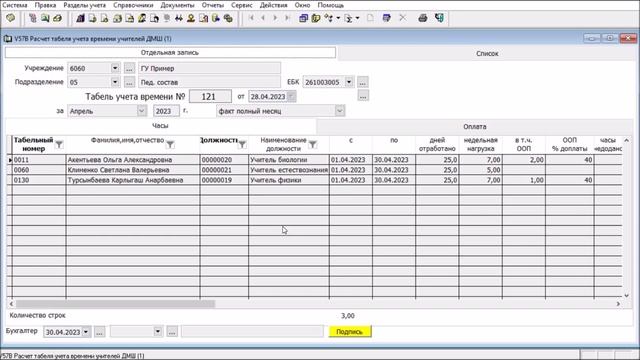640x360 pixels.
Task: Go to previous record arrow
Action: click(x=263, y=18)
